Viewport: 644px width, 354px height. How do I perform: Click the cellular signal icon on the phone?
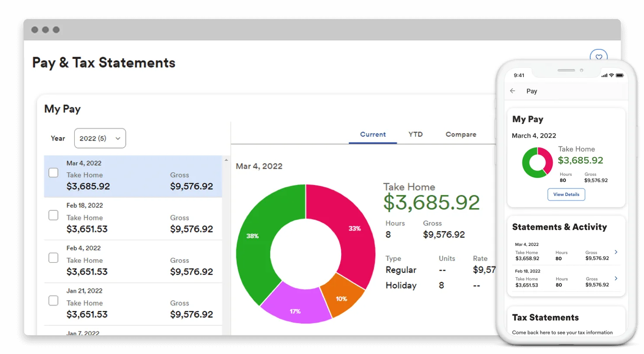click(605, 75)
